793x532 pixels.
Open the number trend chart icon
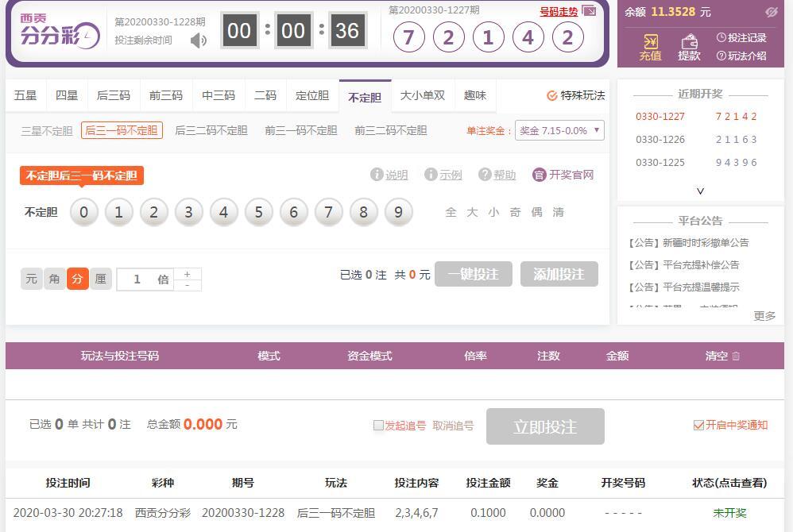tap(589, 10)
